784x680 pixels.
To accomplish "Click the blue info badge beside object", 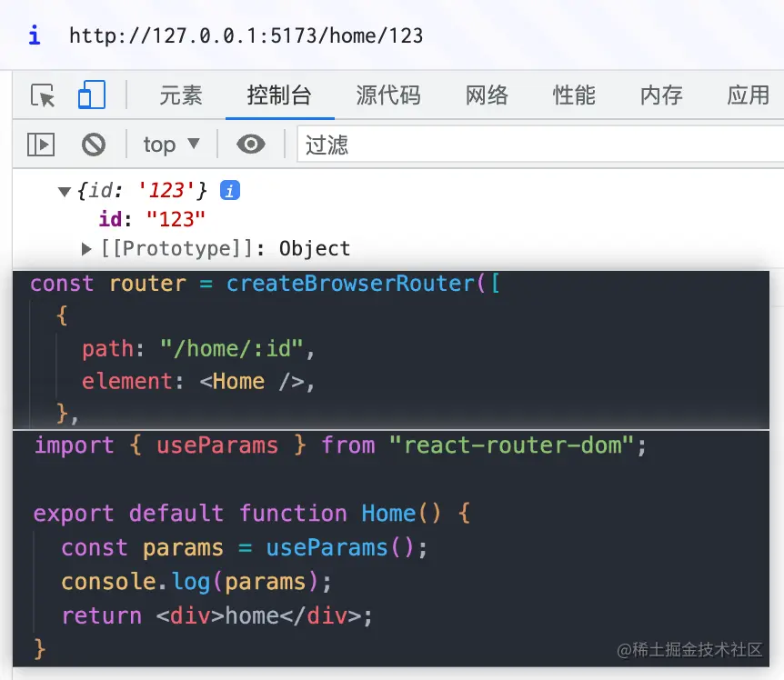I will pos(230,190).
